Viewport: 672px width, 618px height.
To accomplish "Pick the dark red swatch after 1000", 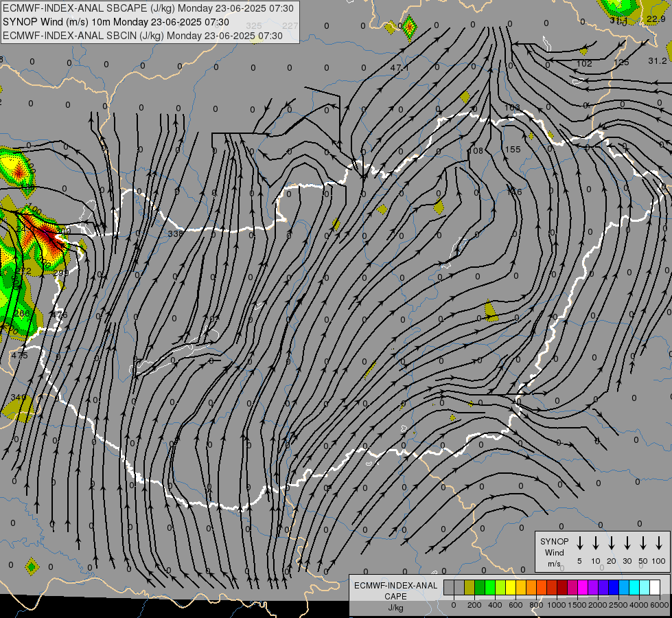I will tap(562, 588).
